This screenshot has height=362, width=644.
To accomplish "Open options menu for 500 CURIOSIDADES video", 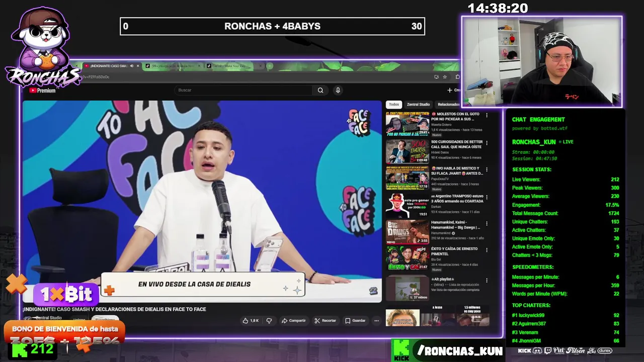I will coord(487,143).
